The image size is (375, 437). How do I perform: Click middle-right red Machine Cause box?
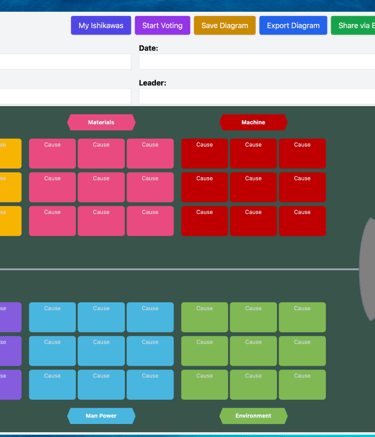pos(302,187)
